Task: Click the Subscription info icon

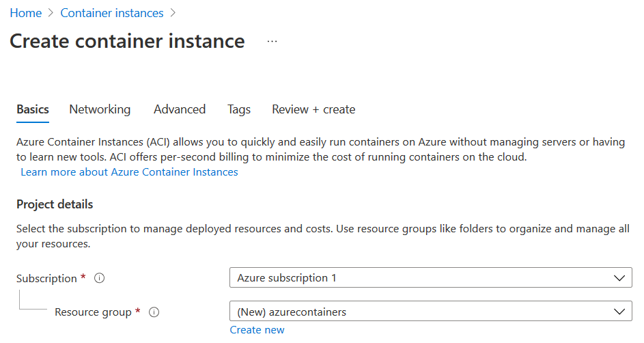Action: click(x=100, y=278)
